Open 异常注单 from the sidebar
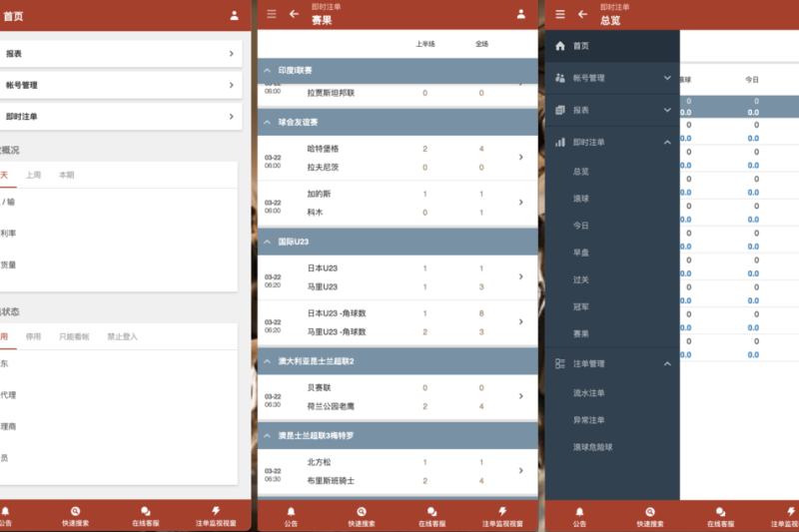Viewport: 799px width, 532px height. tap(589, 420)
